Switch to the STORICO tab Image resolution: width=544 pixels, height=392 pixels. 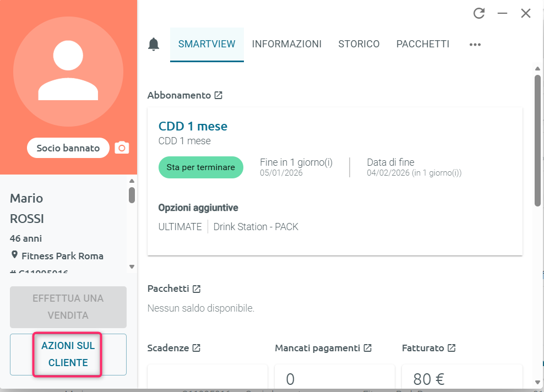(359, 45)
